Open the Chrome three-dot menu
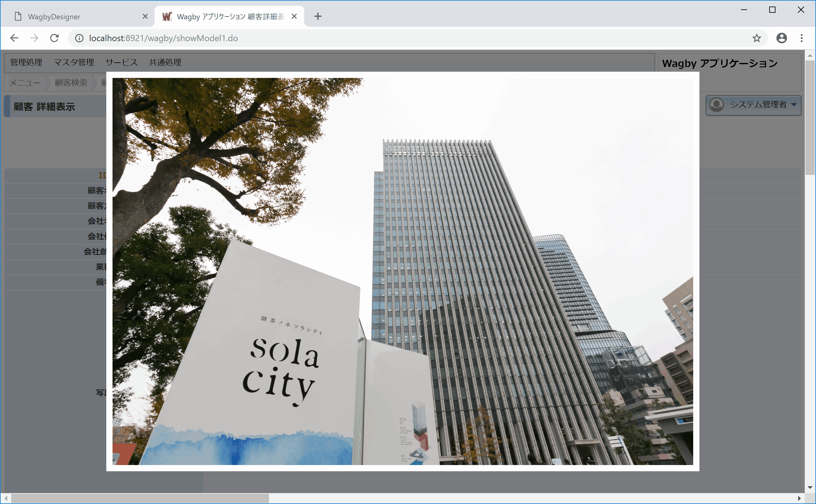Screen dimensions: 816x504 [x=802, y=38]
